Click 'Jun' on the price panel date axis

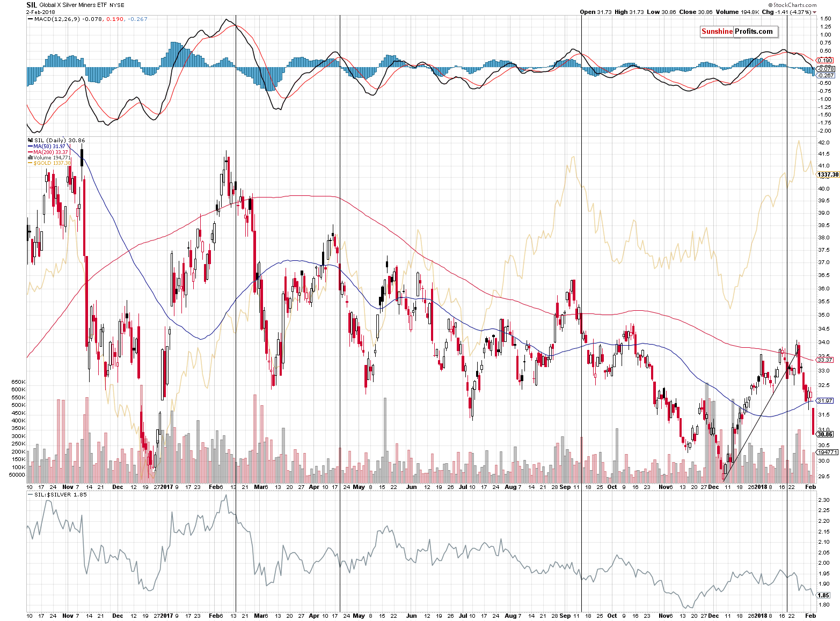[411, 487]
